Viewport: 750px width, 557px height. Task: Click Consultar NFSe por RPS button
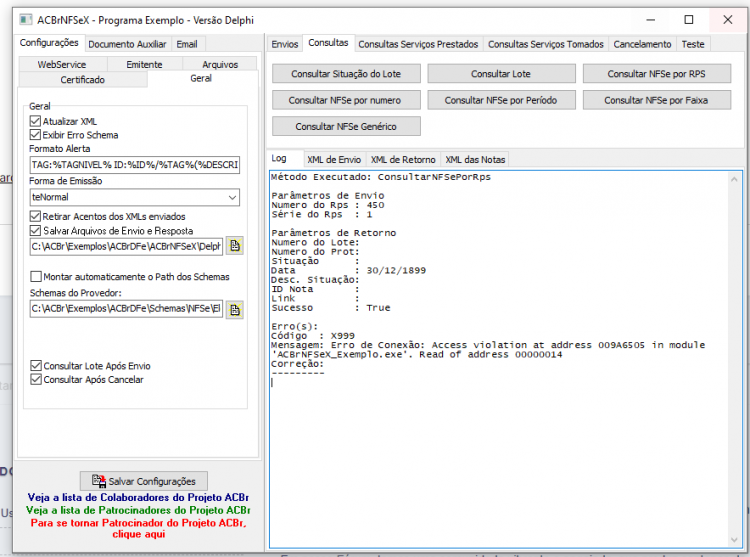pyautogui.click(x=657, y=74)
